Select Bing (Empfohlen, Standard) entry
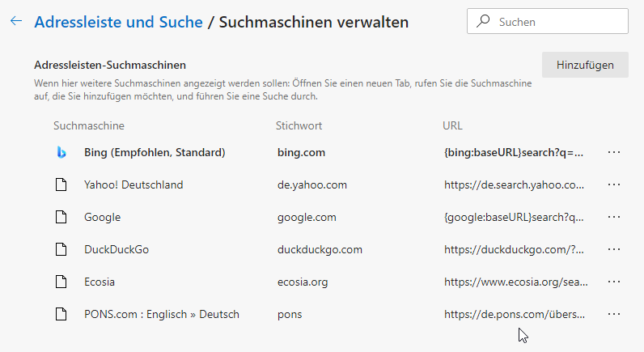Image resolution: width=644 pixels, height=352 pixels. pos(155,152)
